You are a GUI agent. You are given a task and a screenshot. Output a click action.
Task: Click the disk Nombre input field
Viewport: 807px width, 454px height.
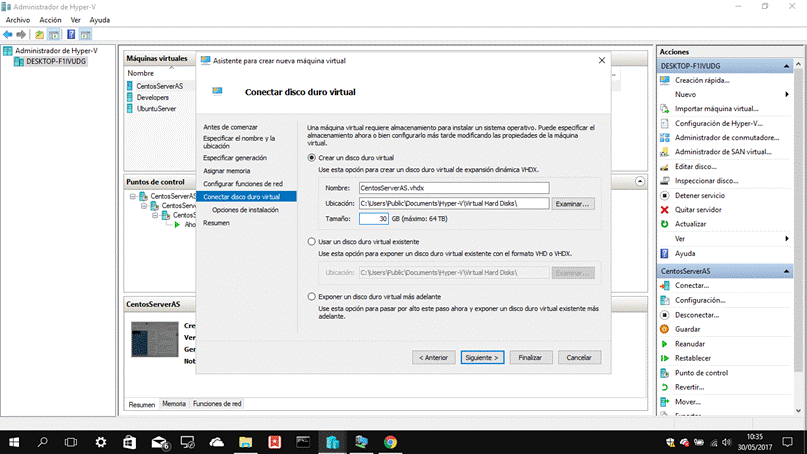tap(454, 188)
